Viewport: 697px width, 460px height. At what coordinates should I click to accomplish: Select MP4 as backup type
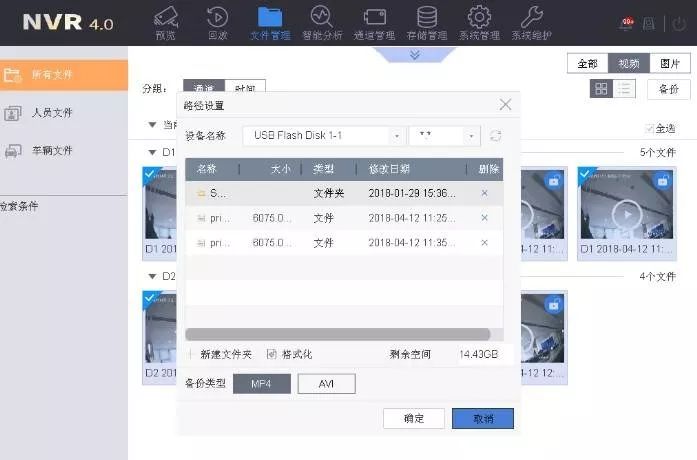[x=262, y=384]
